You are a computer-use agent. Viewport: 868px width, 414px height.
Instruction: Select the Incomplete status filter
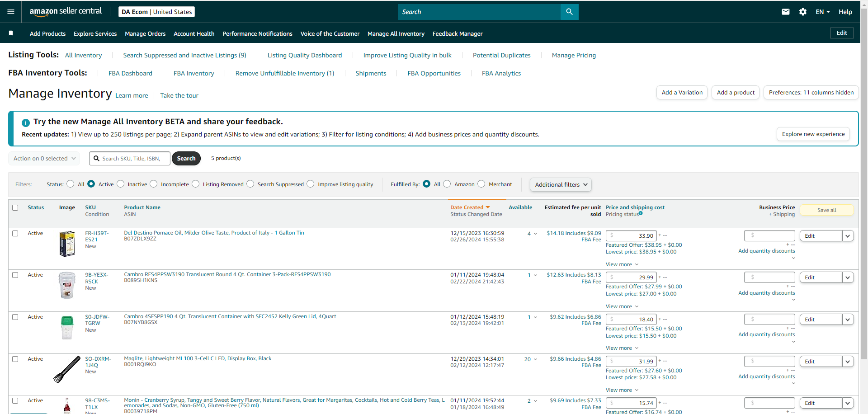coord(154,184)
